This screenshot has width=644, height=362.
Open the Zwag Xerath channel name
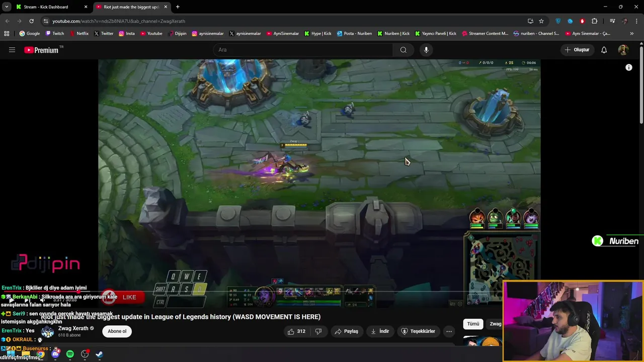(73, 328)
